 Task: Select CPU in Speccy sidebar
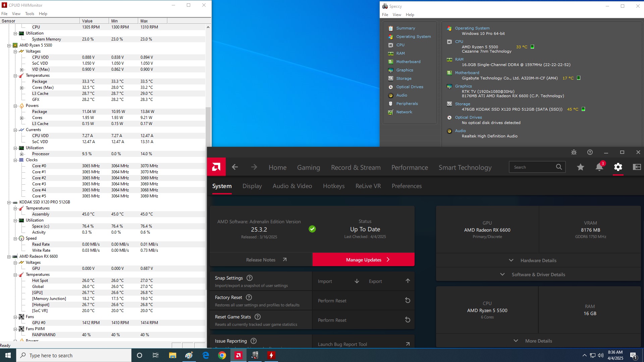[x=400, y=45]
